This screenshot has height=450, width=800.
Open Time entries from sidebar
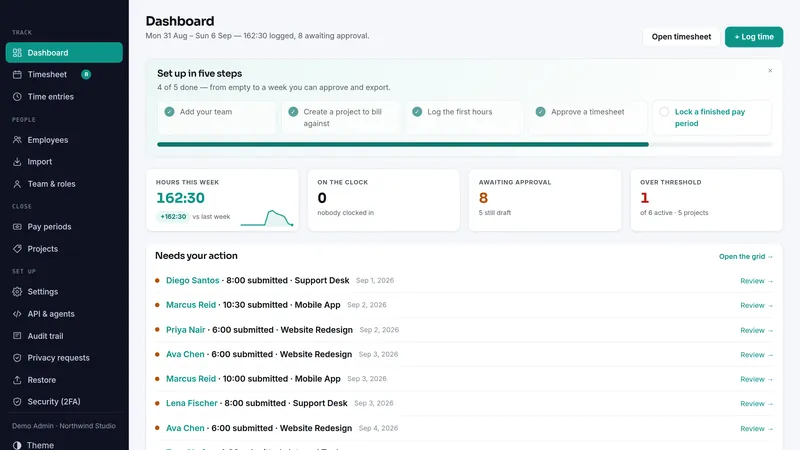coord(64,96)
